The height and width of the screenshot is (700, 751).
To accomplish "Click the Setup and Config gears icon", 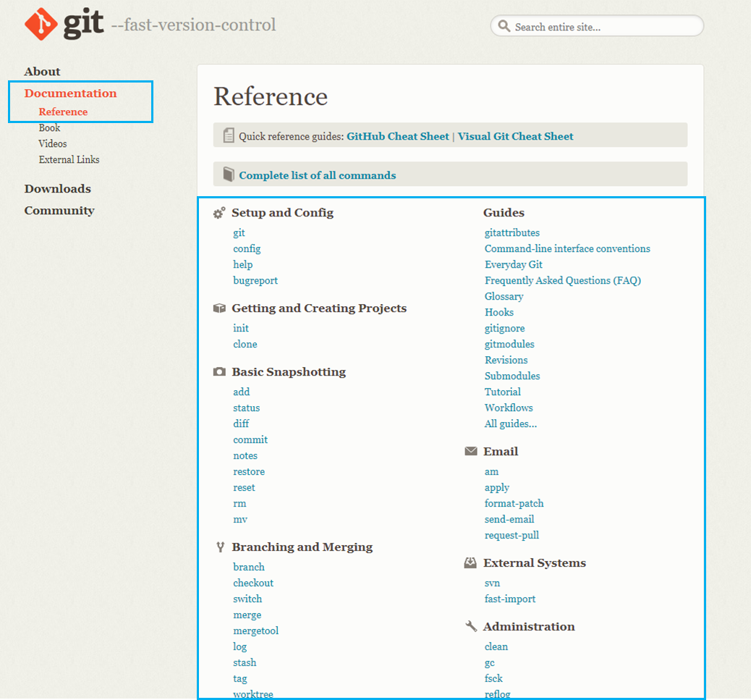I will [x=219, y=213].
